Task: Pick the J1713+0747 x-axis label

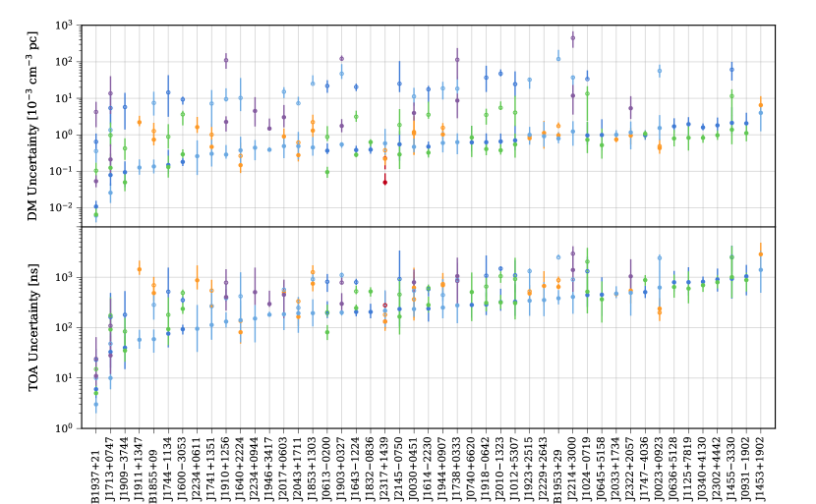Action: [x=110, y=466]
